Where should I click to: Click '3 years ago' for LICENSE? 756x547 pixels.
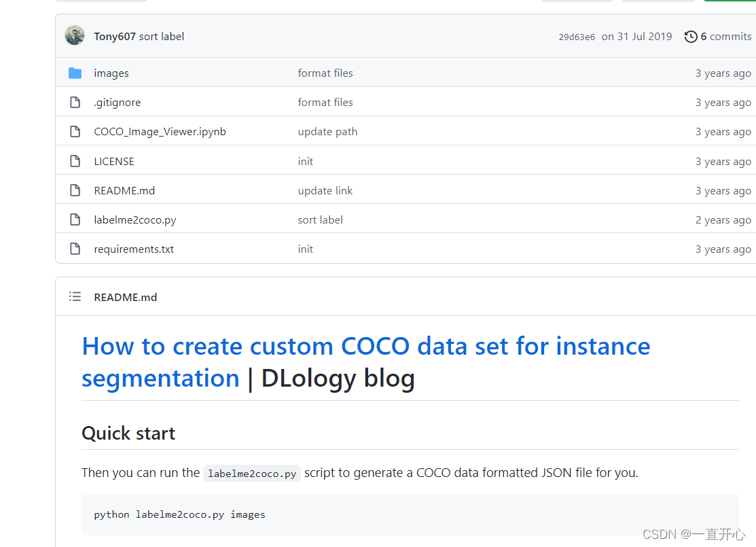pyautogui.click(x=723, y=162)
